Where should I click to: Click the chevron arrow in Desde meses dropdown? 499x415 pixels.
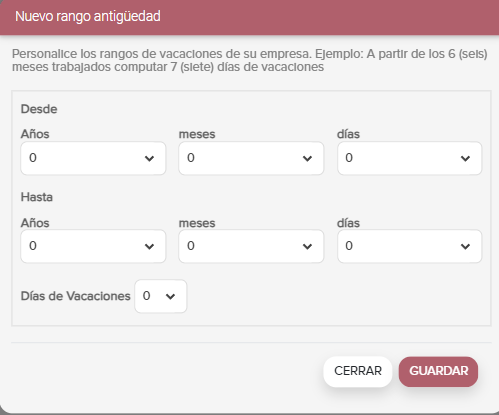[x=307, y=159]
